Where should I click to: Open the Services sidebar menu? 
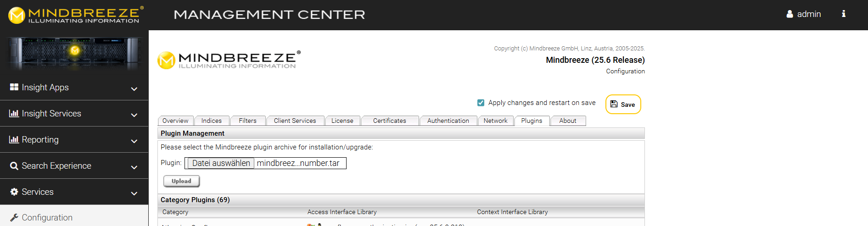74,192
